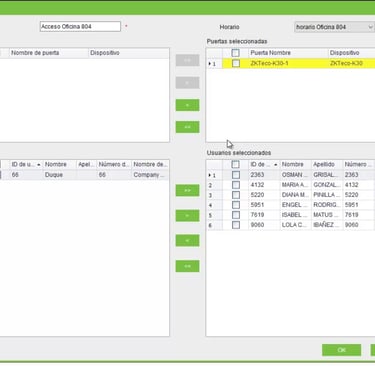
Task: Select the ID 5220 cell
Action: coord(264,195)
